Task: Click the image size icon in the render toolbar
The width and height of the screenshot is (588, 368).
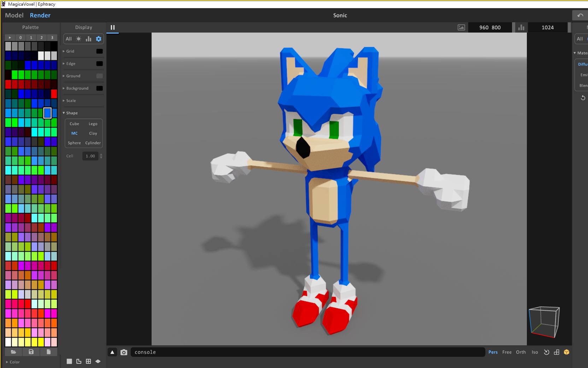Action: 461,27
